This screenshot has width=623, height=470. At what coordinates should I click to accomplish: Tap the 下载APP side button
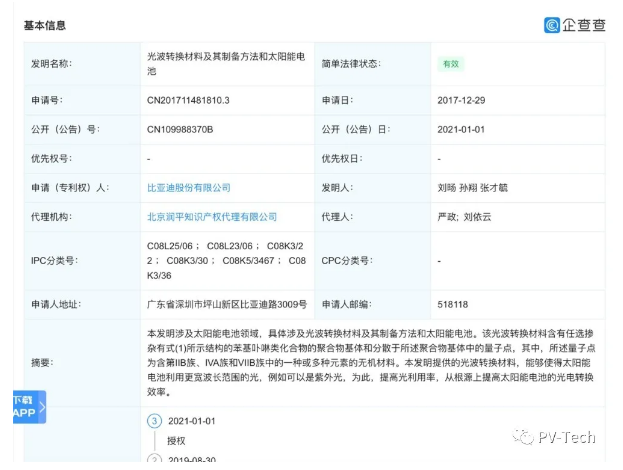click(25, 406)
